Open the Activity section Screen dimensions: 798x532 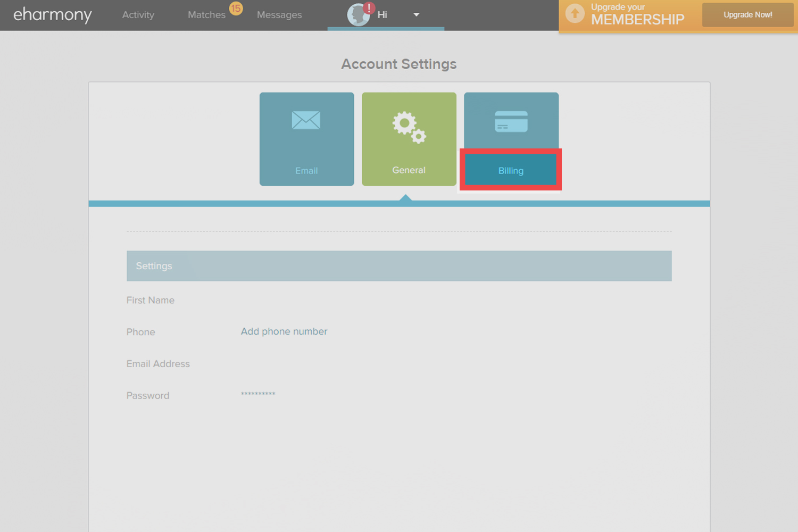pos(138,14)
